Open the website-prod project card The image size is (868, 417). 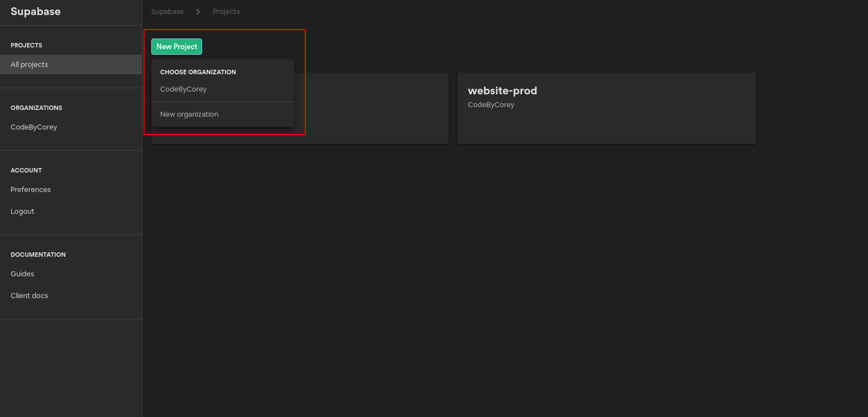tap(606, 108)
